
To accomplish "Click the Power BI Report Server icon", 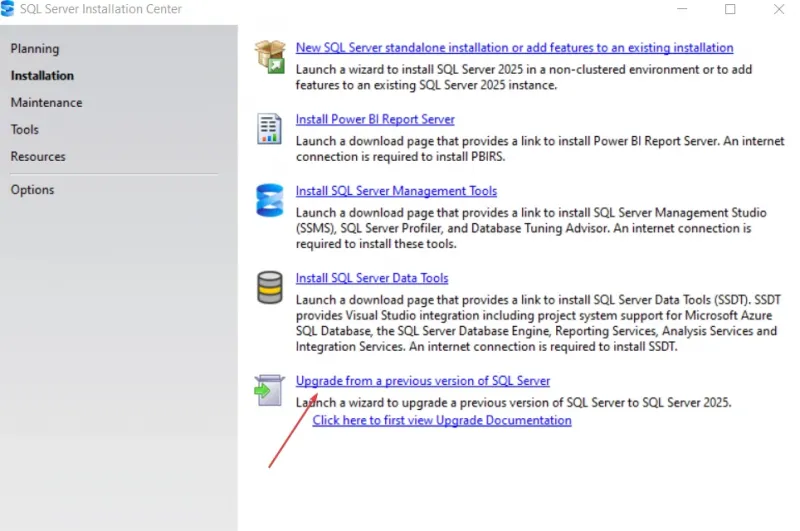I will [x=270, y=129].
